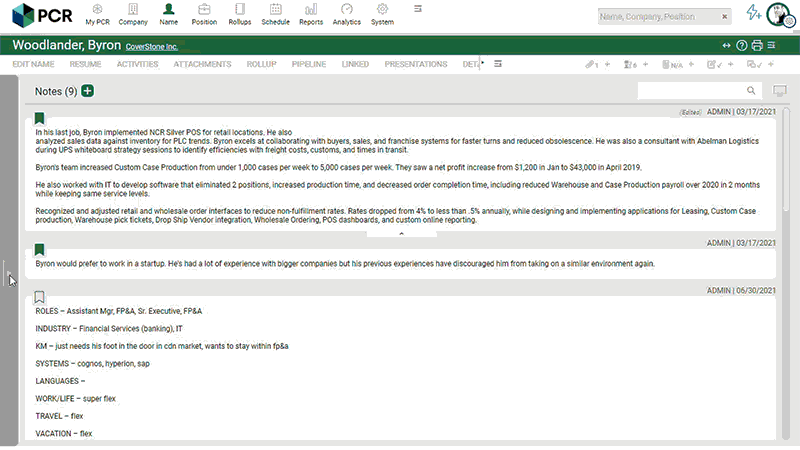Open the Schedule section

pos(276,15)
